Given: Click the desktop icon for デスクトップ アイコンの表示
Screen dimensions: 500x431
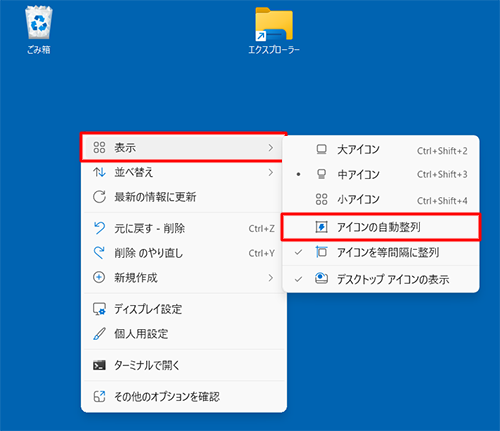Looking at the screenshot, I should [x=321, y=279].
